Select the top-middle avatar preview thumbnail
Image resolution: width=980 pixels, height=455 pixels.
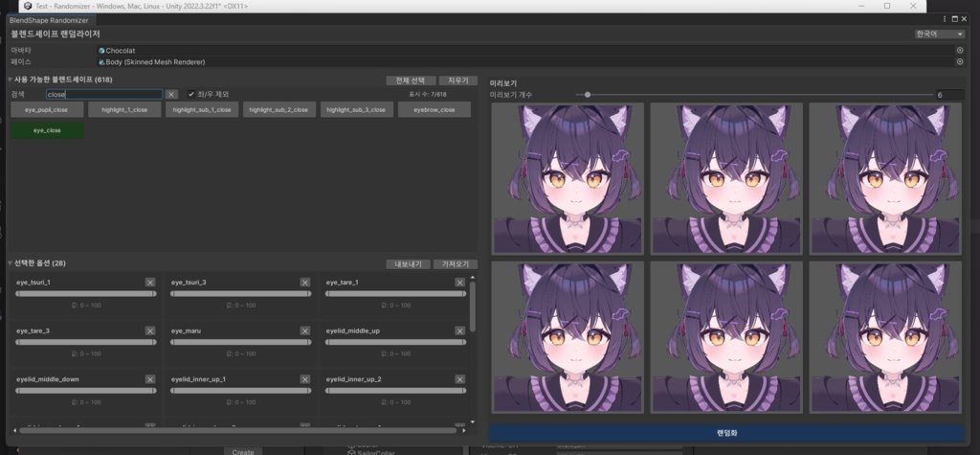(x=726, y=178)
